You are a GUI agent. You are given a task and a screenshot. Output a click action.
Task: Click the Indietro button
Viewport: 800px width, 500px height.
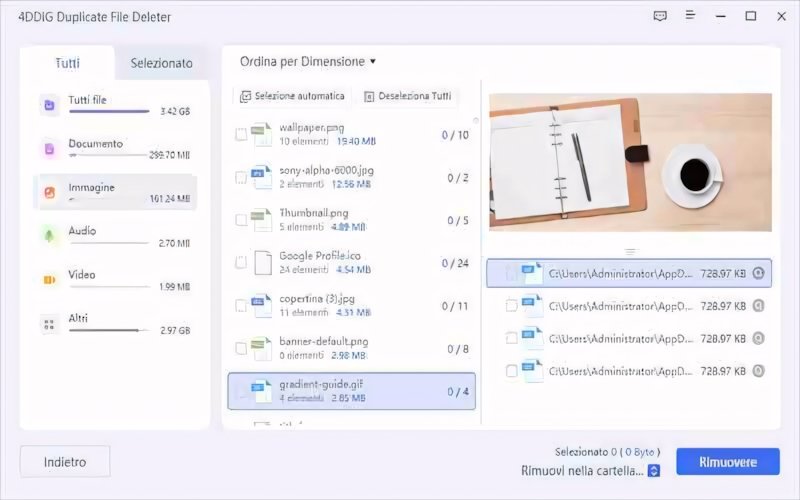65,462
